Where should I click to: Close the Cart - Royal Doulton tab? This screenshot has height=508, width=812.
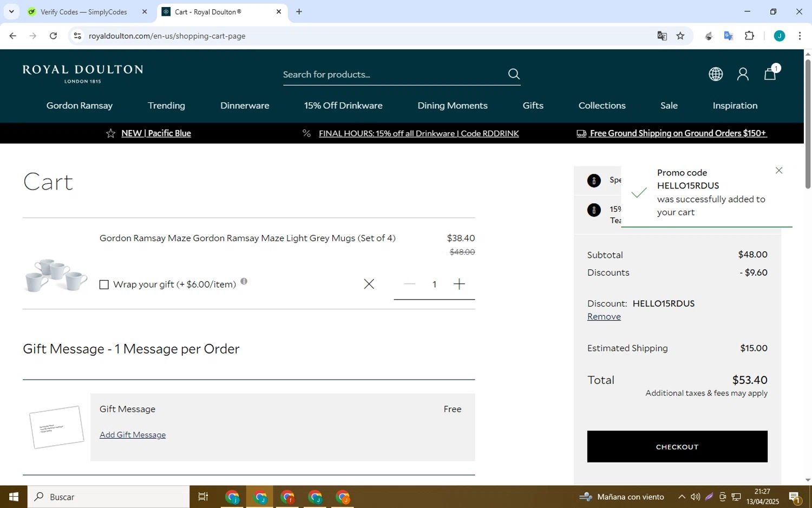279,11
